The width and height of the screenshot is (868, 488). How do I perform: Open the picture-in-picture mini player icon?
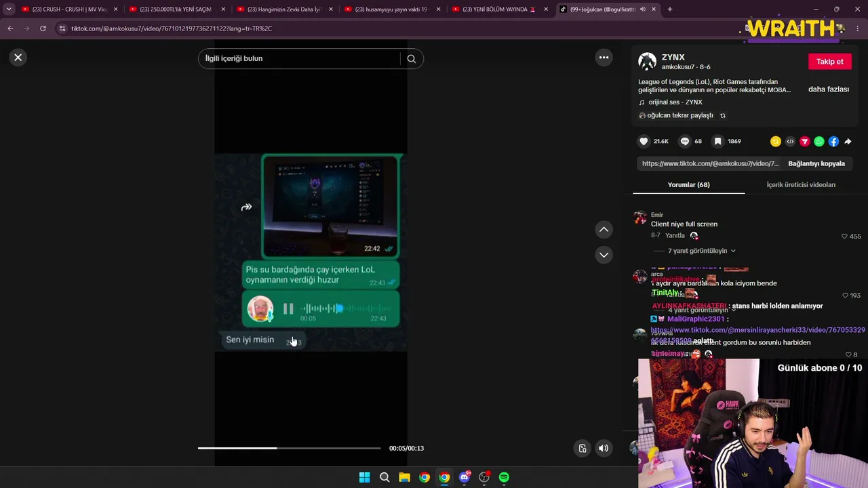coord(582,448)
